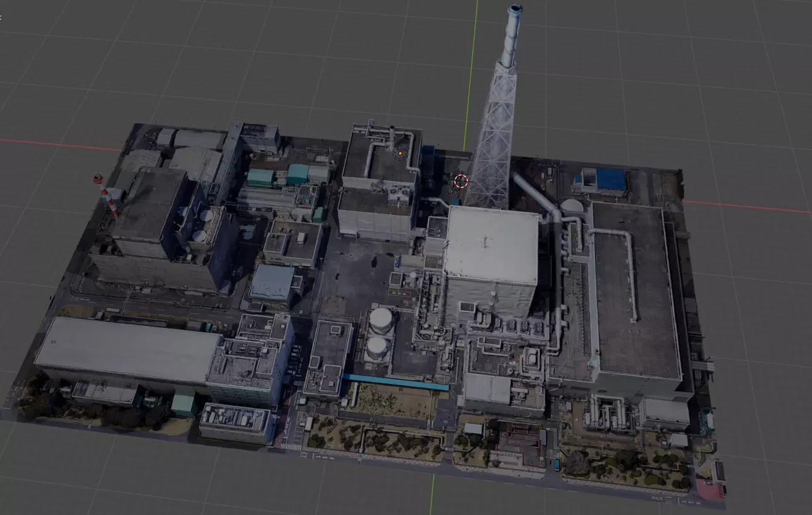
Task: Click the blue rooftop structure at the model's right edge
Action: click(611, 179)
